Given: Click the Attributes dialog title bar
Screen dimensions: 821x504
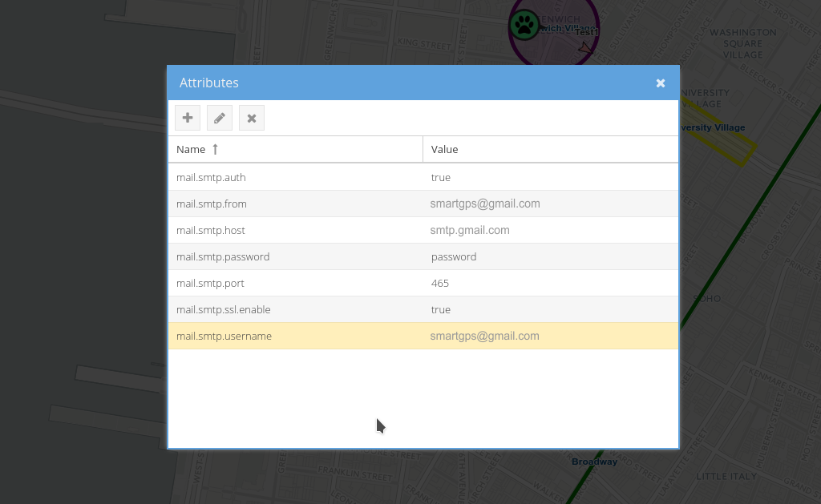Looking at the screenshot, I should point(401,83).
